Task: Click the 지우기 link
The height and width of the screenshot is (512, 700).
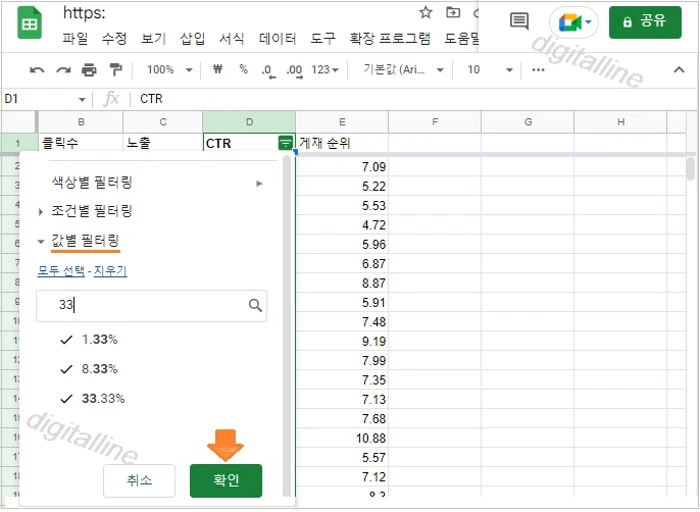Action: [110, 271]
